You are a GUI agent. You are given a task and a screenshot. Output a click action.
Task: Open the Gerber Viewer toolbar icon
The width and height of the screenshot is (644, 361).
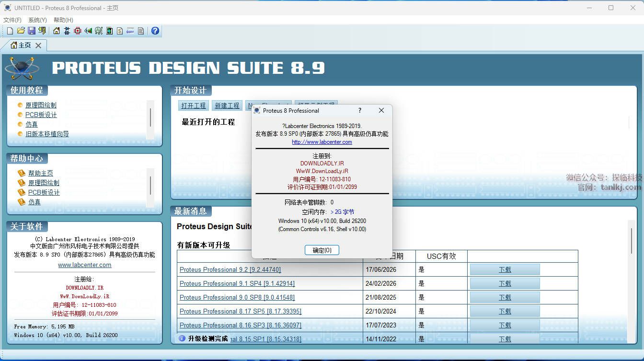point(99,31)
